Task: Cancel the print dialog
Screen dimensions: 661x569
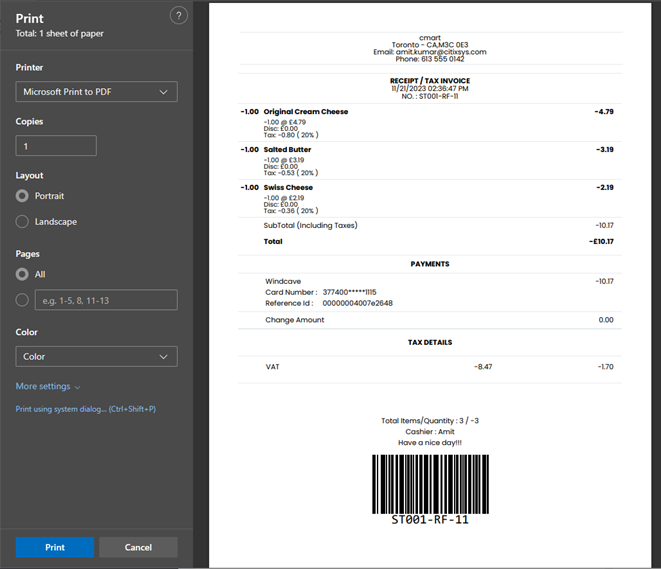Action: [x=138, y=547]
